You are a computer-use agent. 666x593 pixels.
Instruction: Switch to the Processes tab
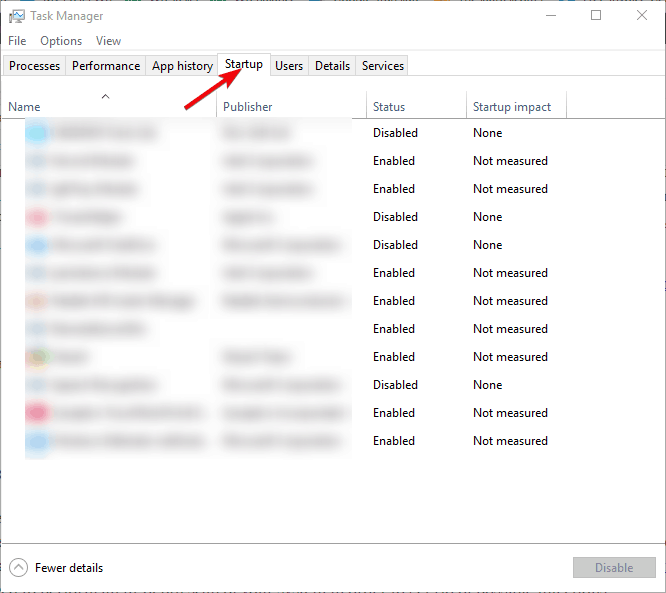pos(34,66)
